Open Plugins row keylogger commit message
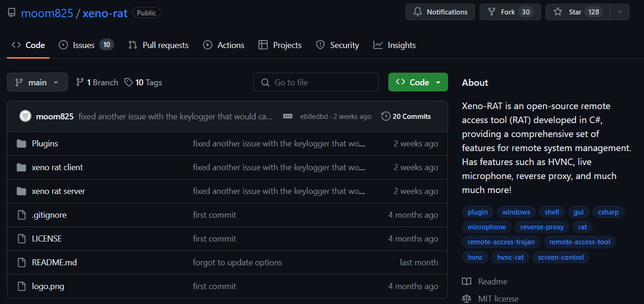Viewport: 644px width, 304px height. point(279,144)
